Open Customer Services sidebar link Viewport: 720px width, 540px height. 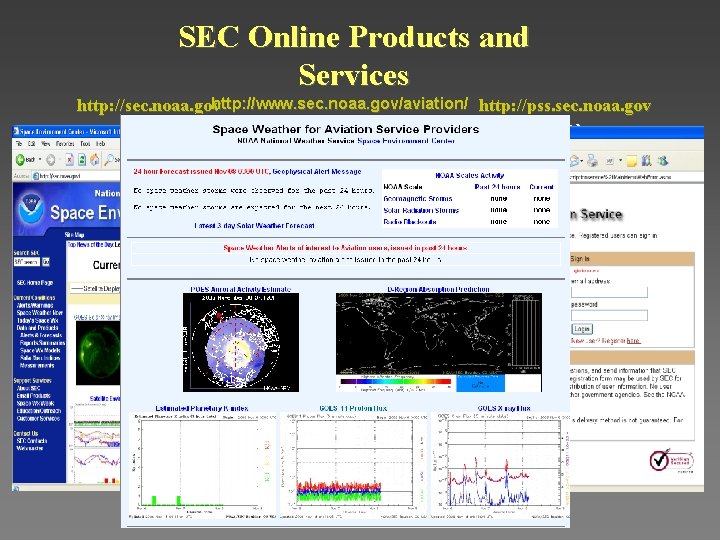38,418
